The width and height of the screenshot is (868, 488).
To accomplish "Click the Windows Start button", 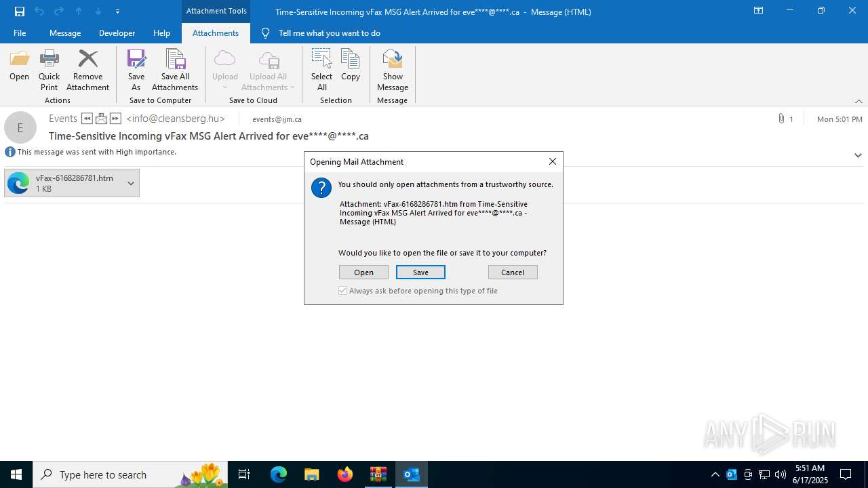I will 16,474.
